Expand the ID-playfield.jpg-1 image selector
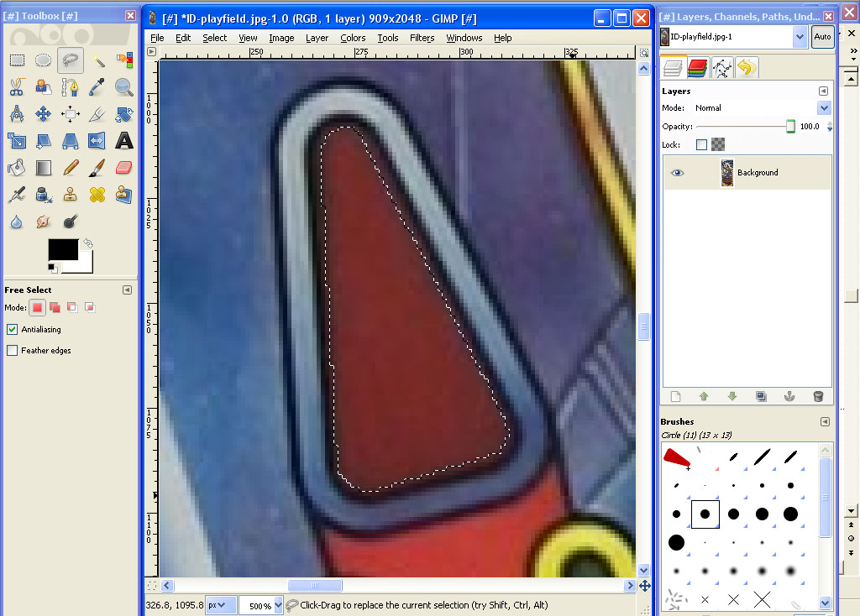Image resolution: width=860 pixels, height=616 pixels. 799,36
